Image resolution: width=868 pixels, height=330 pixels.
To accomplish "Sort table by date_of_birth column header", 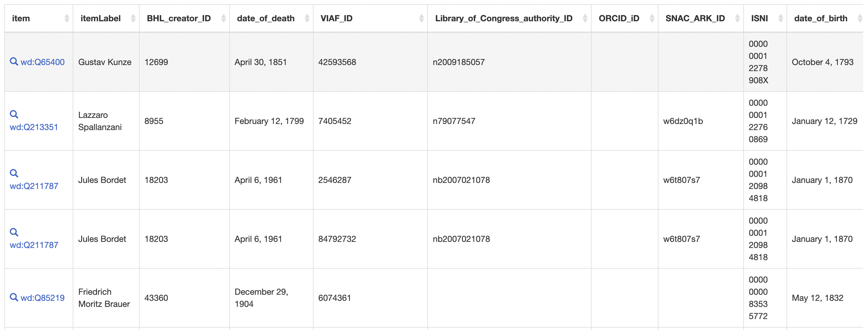I will pyautogui.click(x=821, y=19).
